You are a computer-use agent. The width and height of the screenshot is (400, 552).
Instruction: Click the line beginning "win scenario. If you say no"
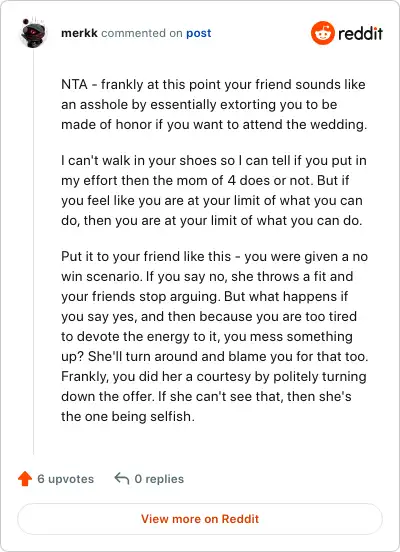[x=207, y=276]
